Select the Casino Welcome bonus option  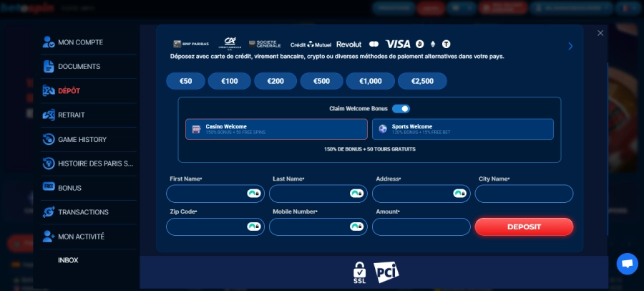click(x=276, y=129)
